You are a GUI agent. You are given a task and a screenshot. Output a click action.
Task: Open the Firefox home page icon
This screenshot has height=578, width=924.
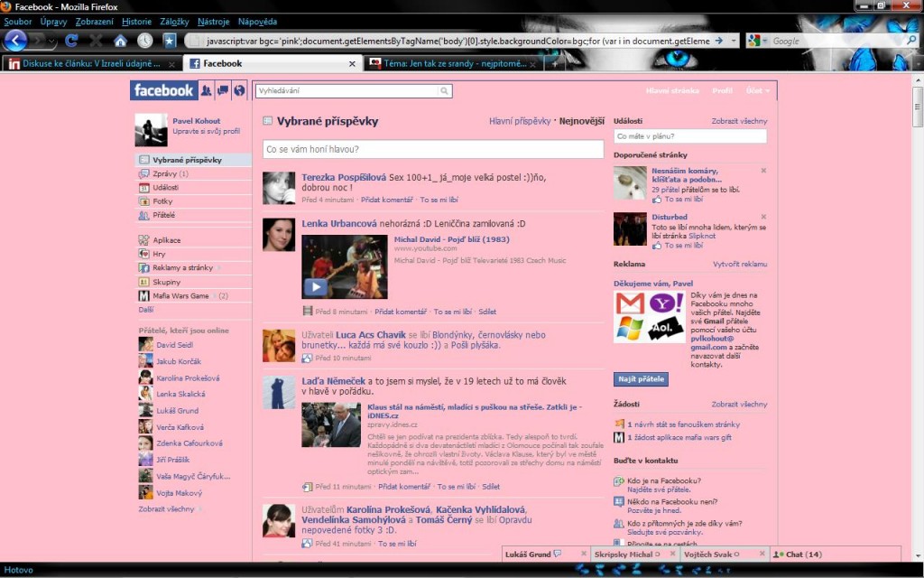click(x=120, y=41)
